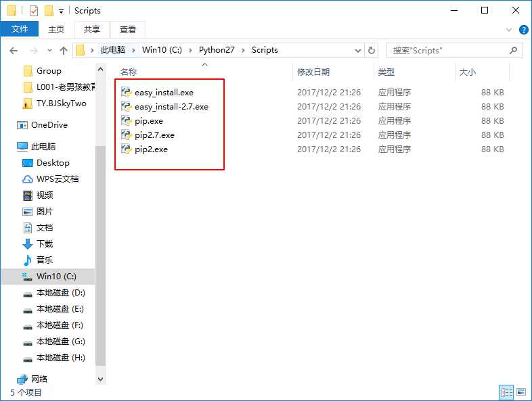
Task: Open Desktop in the navigation pane
Action: click(46, 163)
